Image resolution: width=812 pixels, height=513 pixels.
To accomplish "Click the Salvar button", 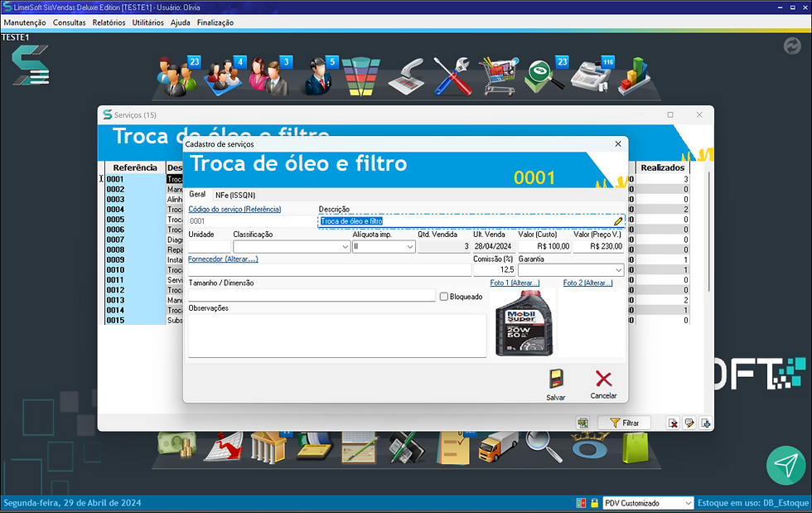I will click(x=556, y=385).
